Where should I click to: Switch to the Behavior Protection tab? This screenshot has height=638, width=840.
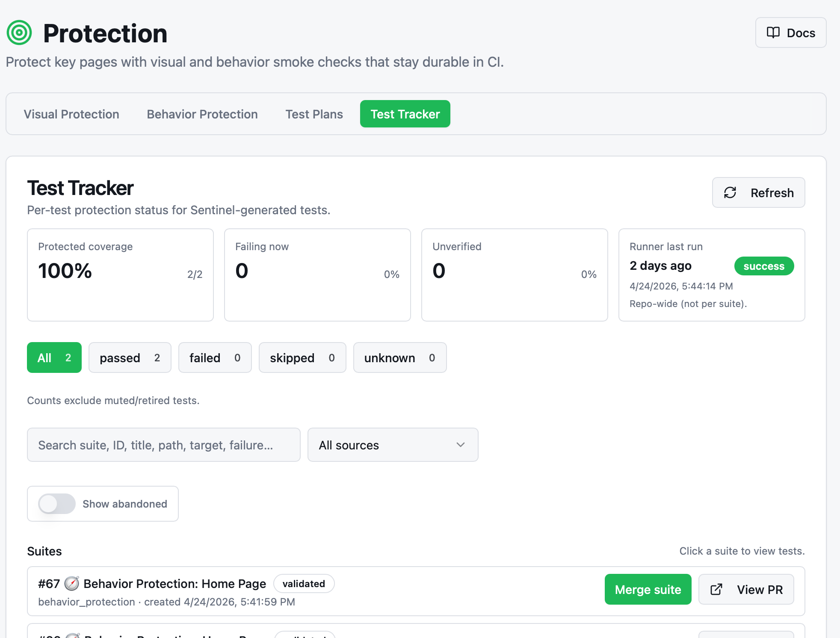coord(202,114)
